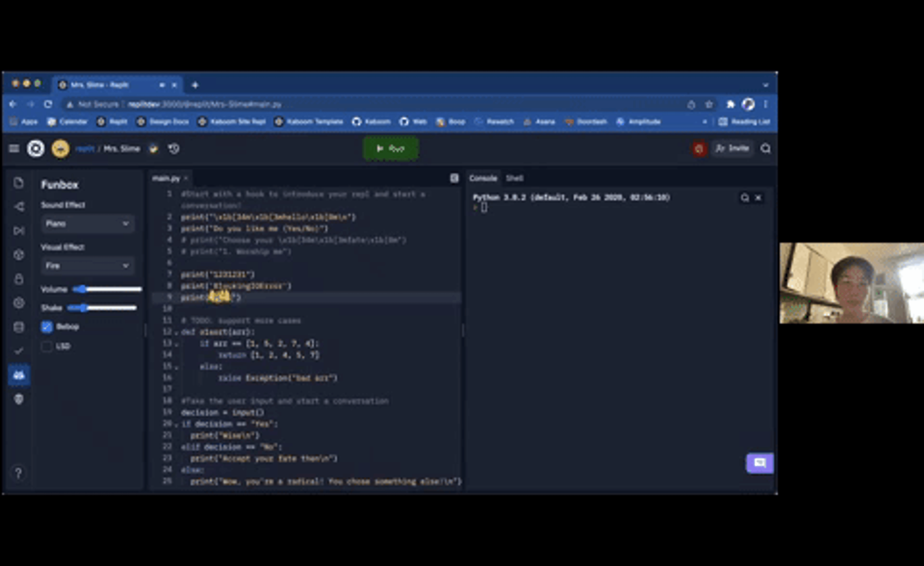The image size is (924, 566).
Task: Open the Sound Effect Piano dropdown
Action: 87,224
